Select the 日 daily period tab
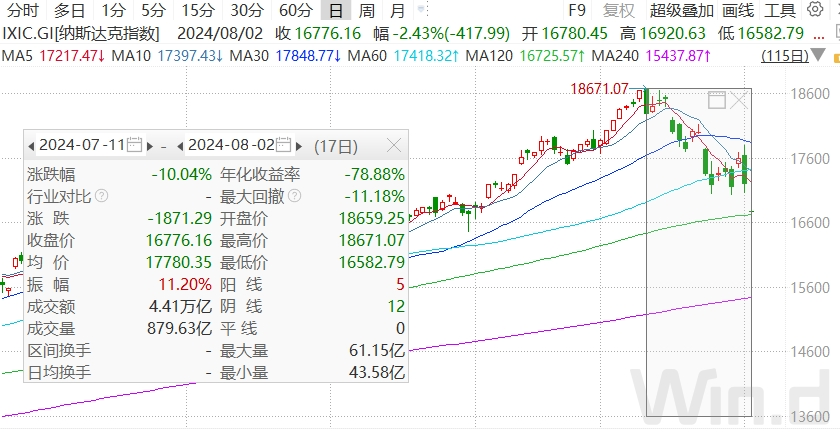The image size is (840, 435). [336, 10]
